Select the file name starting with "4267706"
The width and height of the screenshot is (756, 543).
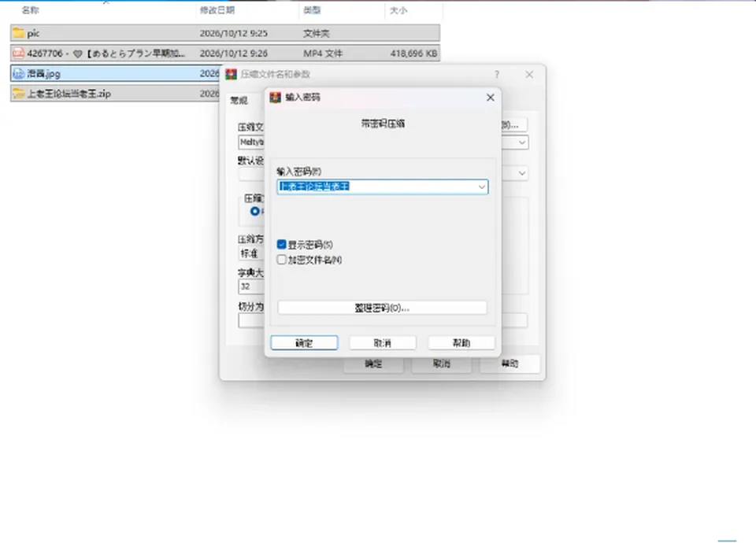click(x=106, y=54)
